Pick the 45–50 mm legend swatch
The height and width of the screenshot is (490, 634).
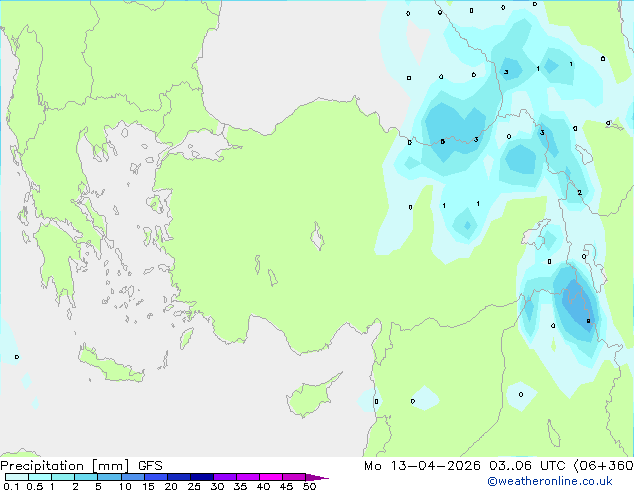pyautogui.click(x=294, y=477)
